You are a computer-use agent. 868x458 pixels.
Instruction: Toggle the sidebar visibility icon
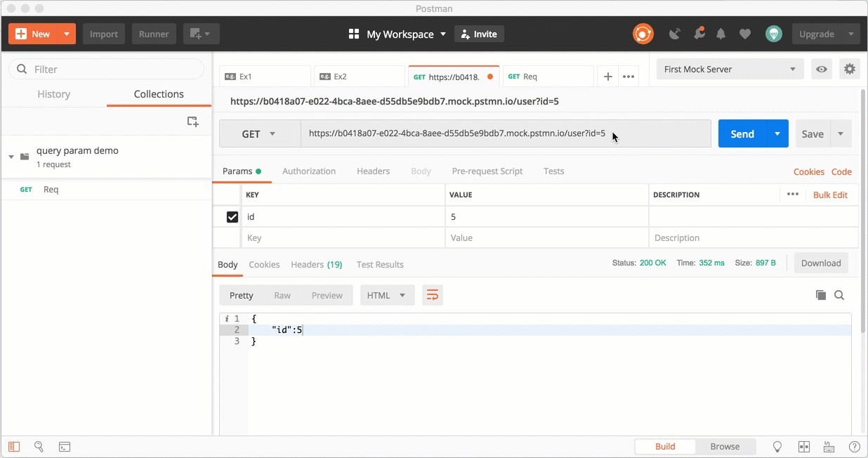point(13,446)
